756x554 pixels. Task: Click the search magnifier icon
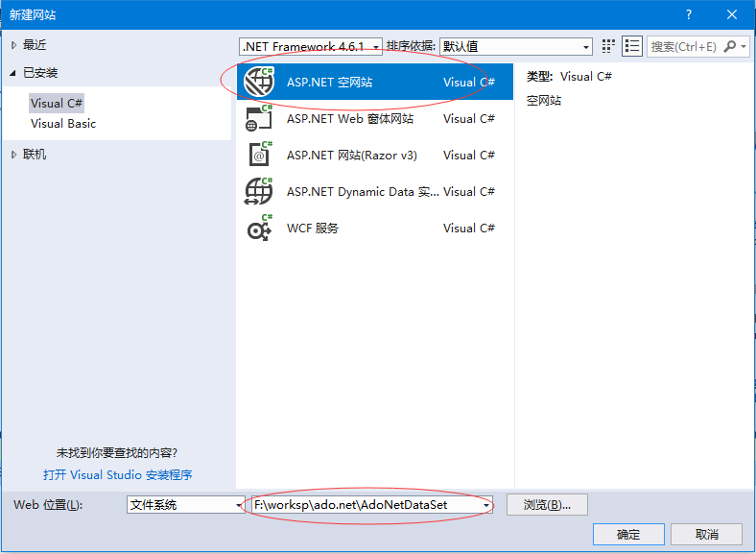point(731,46)
